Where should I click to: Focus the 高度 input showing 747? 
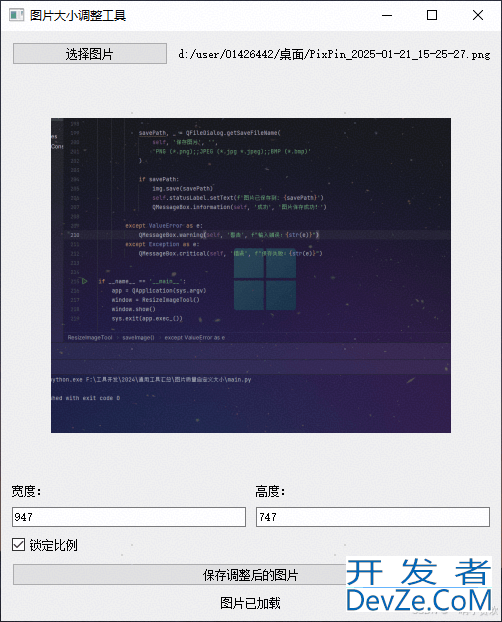[x=373, y=517]
